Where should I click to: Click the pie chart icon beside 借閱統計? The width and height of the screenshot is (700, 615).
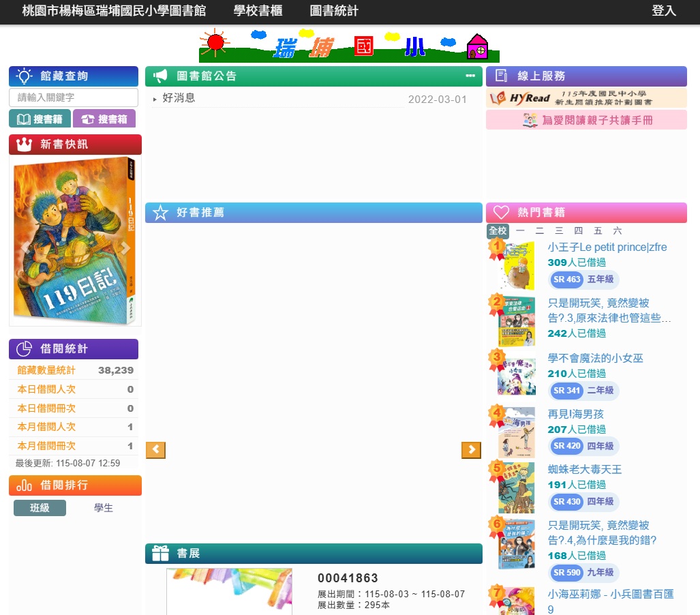point(24,349)
